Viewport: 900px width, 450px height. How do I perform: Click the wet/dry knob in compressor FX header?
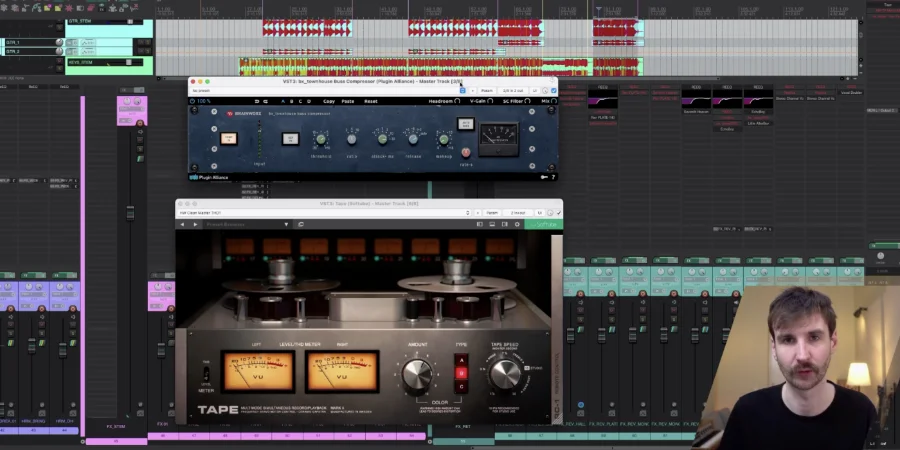tap(545, 91)
